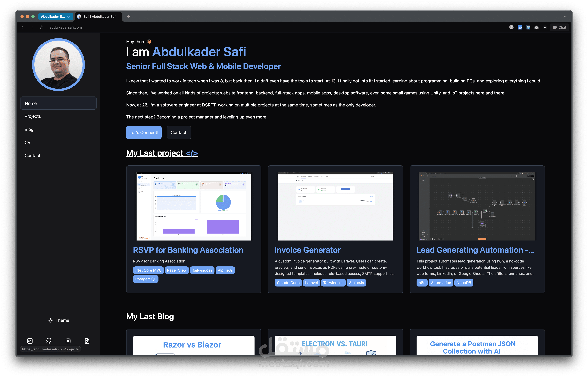
Task: Click the .Net Core MVC tag
Action: 149,270
